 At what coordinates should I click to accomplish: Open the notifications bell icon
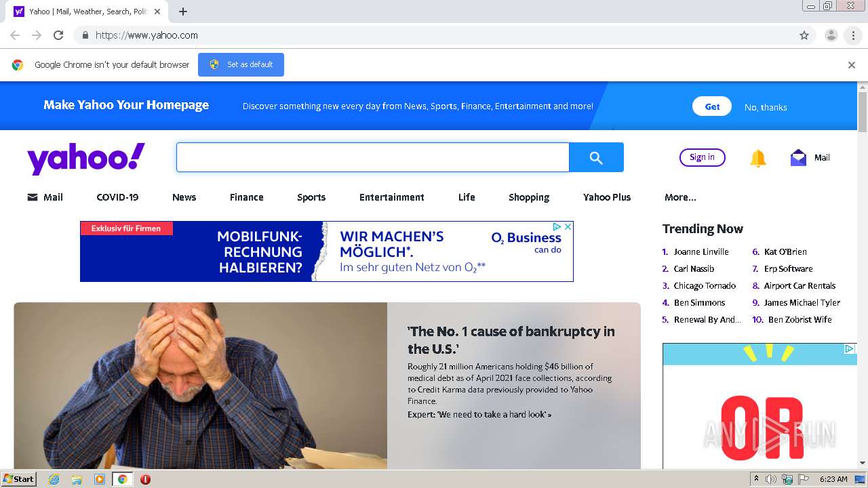point(758,158)
